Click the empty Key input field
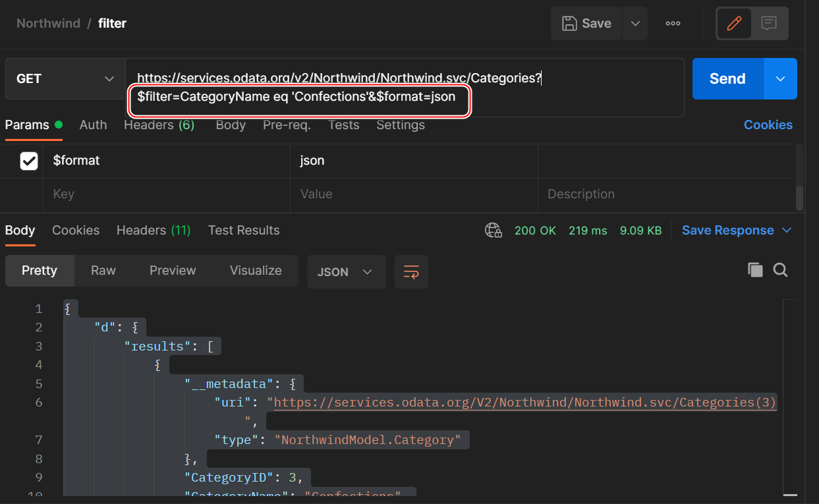The height and width of the screenshot is (504, 819). click(167, 194)
